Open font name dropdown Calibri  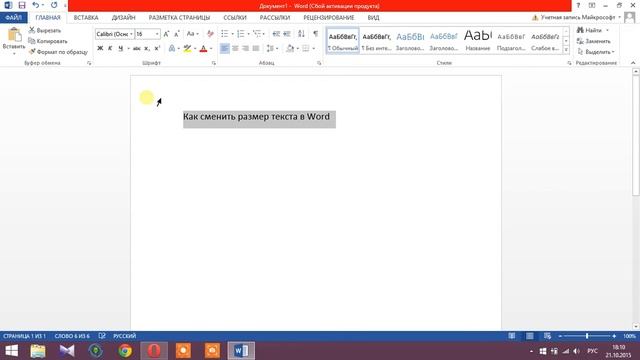pos(131,34)
